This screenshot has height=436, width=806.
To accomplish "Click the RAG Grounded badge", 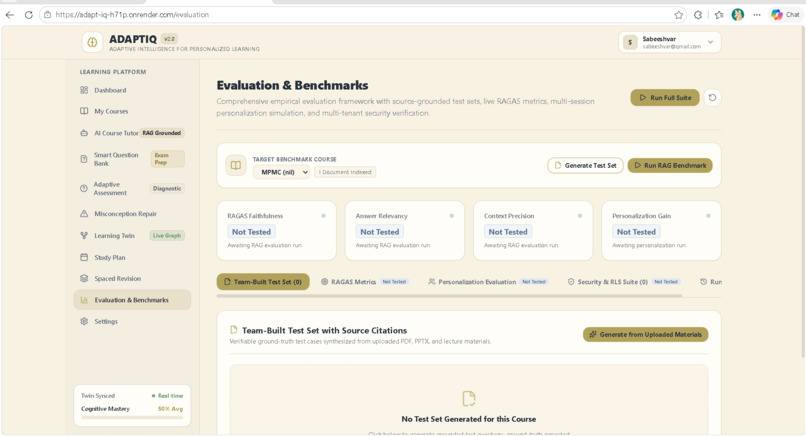I will coord(162,133).
